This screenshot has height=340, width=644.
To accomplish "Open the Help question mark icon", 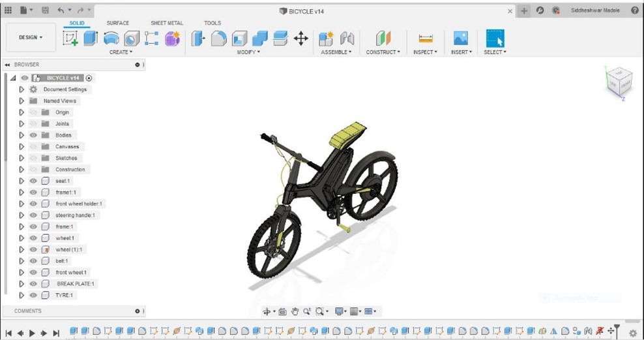I will click(x=635, y=10).
